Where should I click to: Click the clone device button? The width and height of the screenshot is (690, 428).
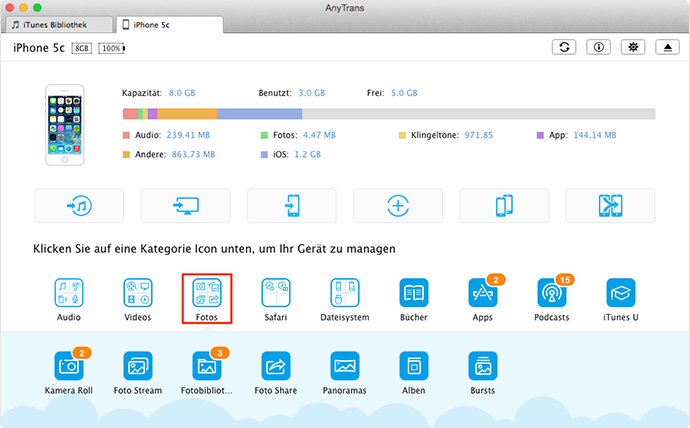tap(504, 205)
